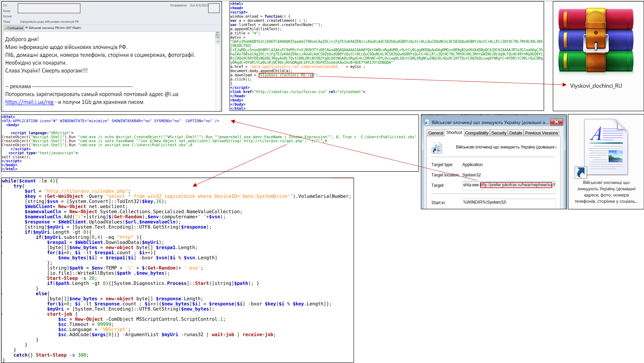Click the scroll-up arrow in the email body
The height and width of the screenshot is (363, 644).
pos(218,42)
